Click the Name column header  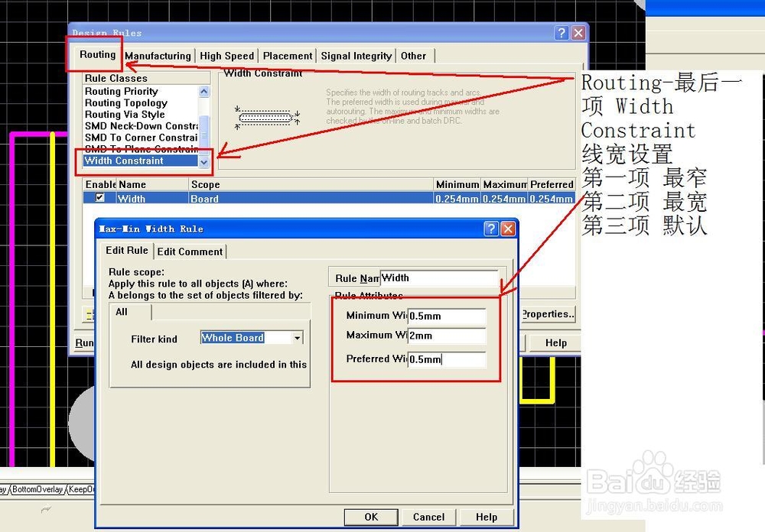coord(152,184)
